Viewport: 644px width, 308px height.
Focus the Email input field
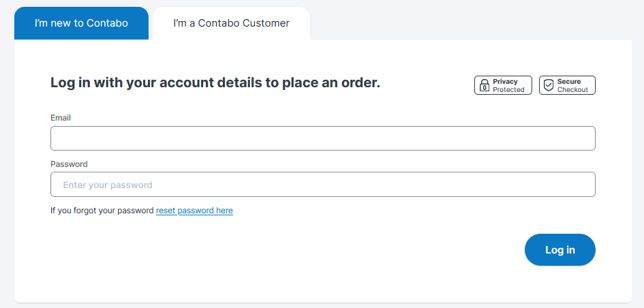tap(322, 138)
